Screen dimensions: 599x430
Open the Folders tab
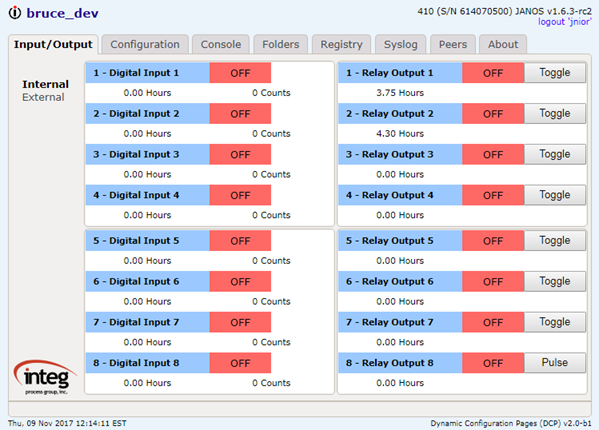(280, 44)
